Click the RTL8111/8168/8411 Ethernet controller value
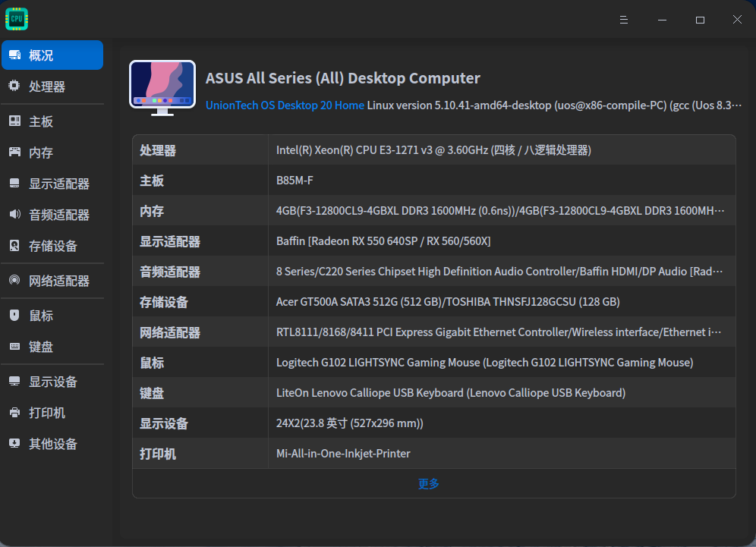756x547 pixels. [x=499, y=332]
